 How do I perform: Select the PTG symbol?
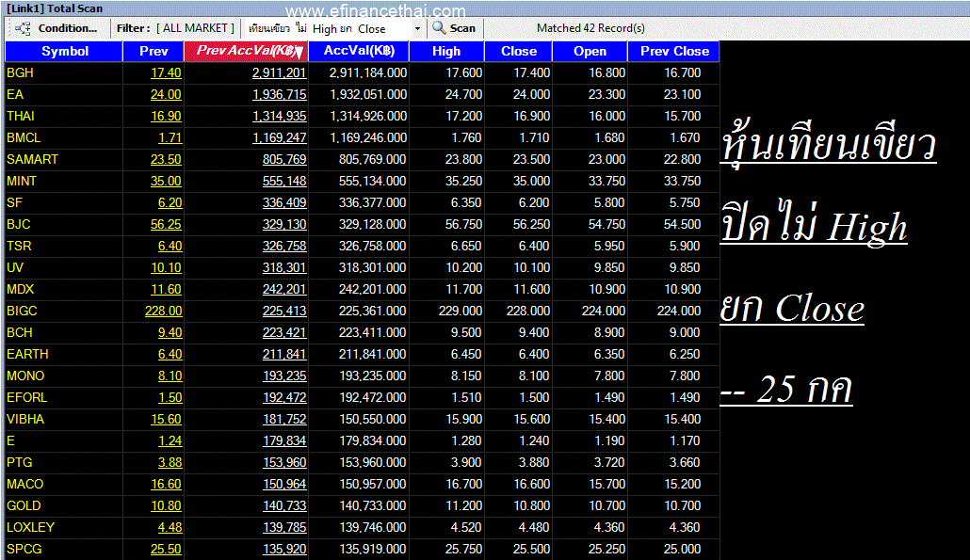click(x=19, y=462)
